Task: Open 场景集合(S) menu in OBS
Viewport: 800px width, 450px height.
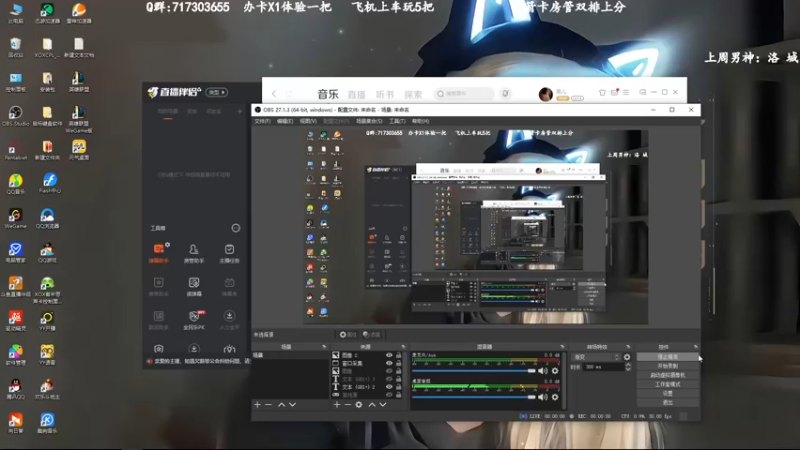Action: [x=369, y=121]
